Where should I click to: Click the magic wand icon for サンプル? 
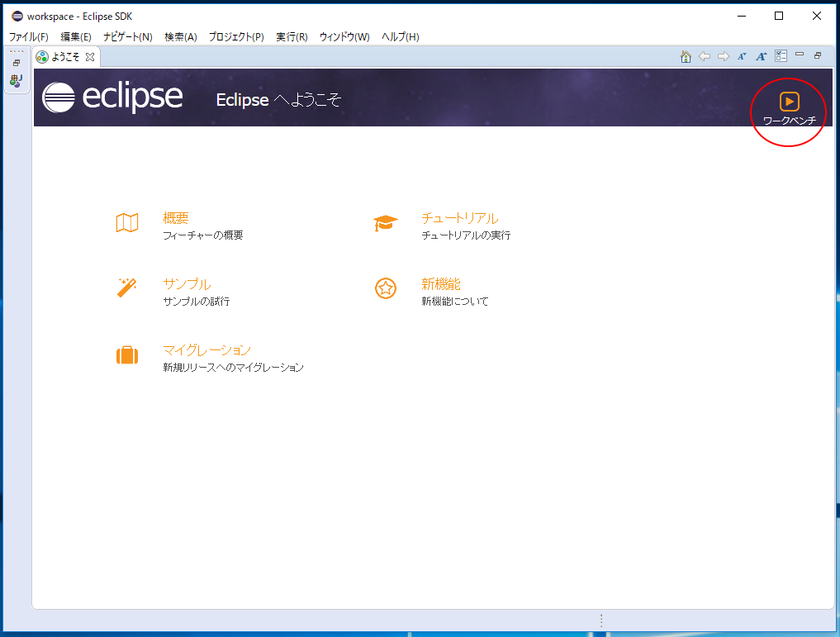point(127,288)
